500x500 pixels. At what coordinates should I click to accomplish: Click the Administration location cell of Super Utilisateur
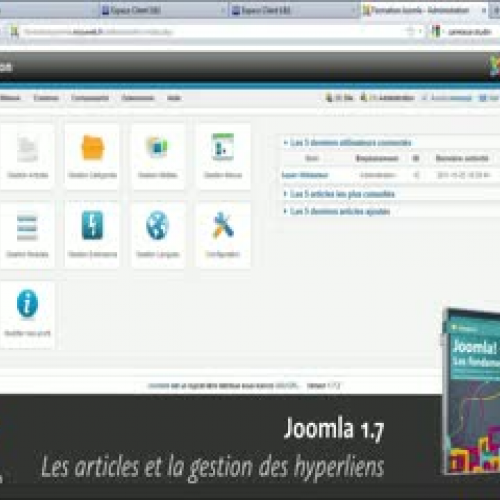pos(377,175)
